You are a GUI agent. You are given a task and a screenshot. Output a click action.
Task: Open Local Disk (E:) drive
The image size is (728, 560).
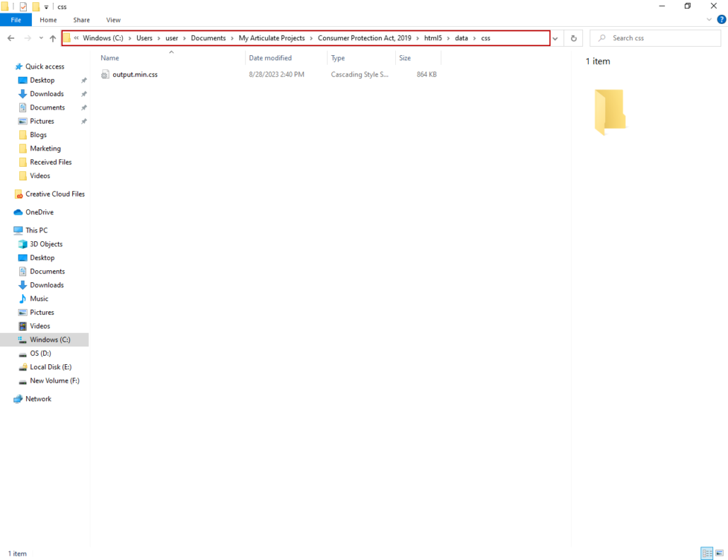pyautogui.click(x=51, y=367)
